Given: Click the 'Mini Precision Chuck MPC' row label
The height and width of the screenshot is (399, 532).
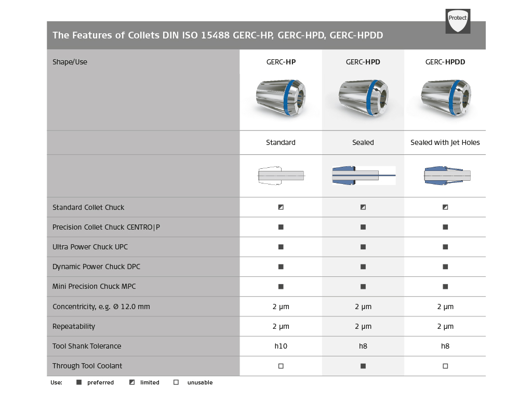Looking at the screenshot, I should click(x=94, y=286).
